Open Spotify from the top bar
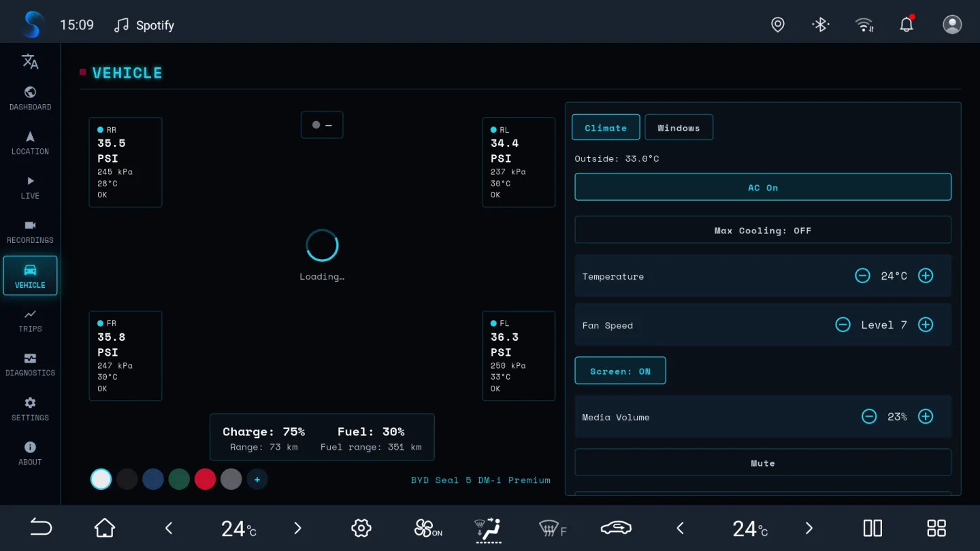 pyautogui.click(x=144, y=25)
